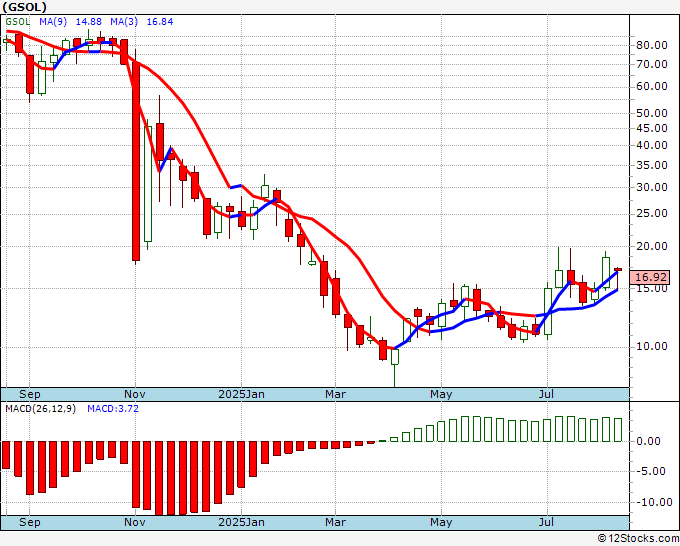Click 2025Jan on the MACD panel time axis
The height and width of the screenshot is (546, 680).
(x=242, y=522)
